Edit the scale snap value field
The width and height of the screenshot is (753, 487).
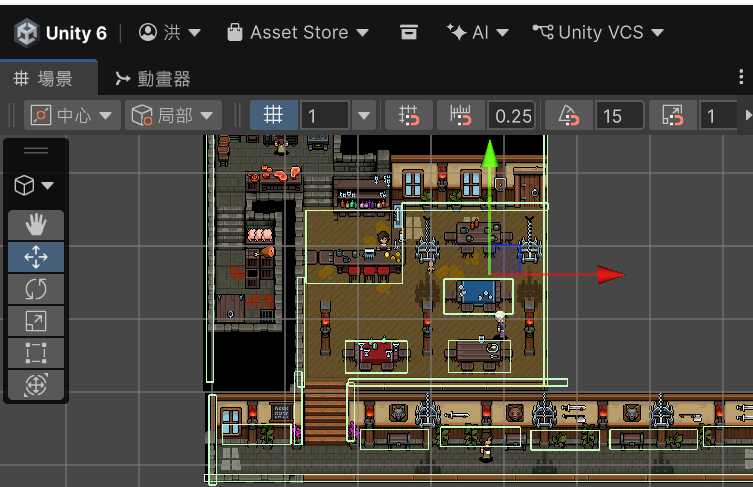click(x=718, y=116)
